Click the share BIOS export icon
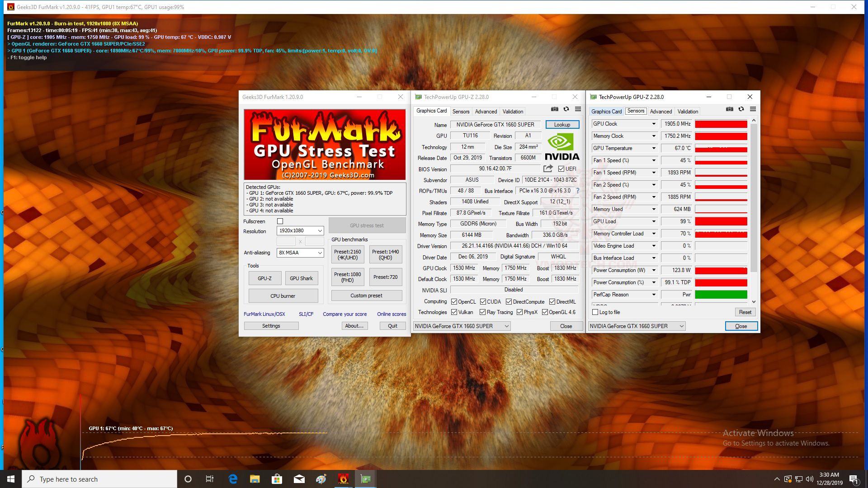The width and height of the screenshot is (868, 488). point(548,169)
